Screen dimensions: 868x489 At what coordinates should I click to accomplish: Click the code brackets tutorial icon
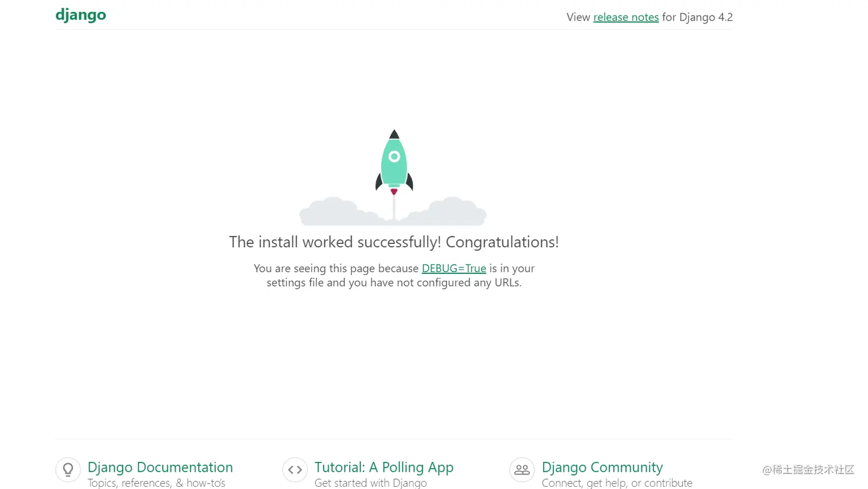pyautogui.click(x=295, y=469)
